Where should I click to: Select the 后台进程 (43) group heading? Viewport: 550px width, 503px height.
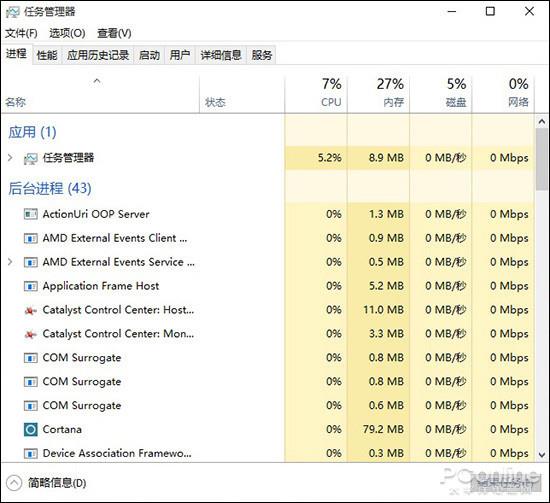(x=50, y=188)
